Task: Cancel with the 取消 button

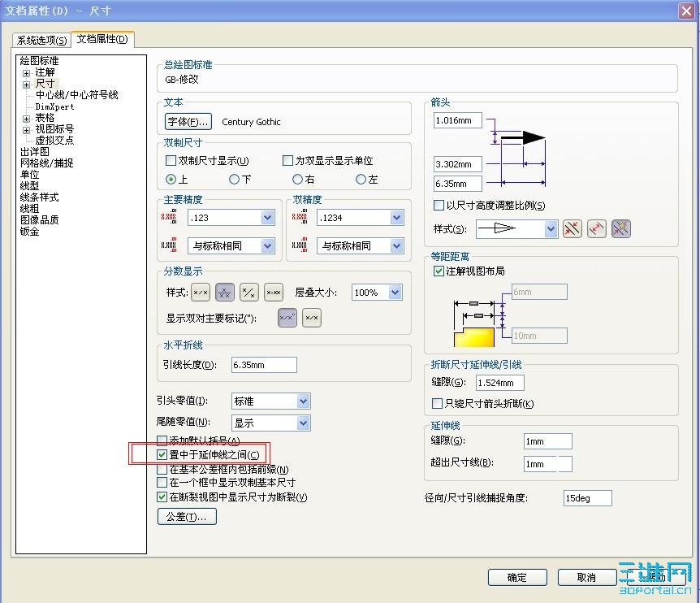Action: click(x=586, y=577)
